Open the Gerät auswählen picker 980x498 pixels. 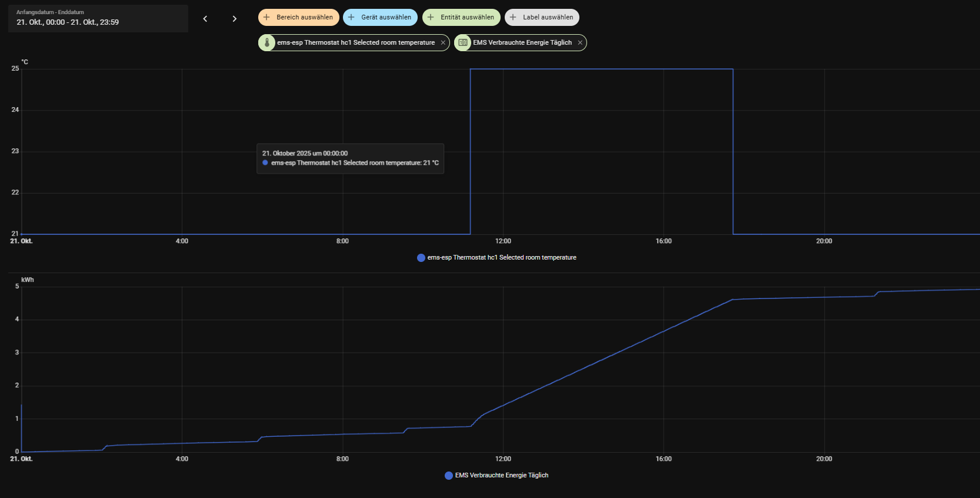coord(380,18)
